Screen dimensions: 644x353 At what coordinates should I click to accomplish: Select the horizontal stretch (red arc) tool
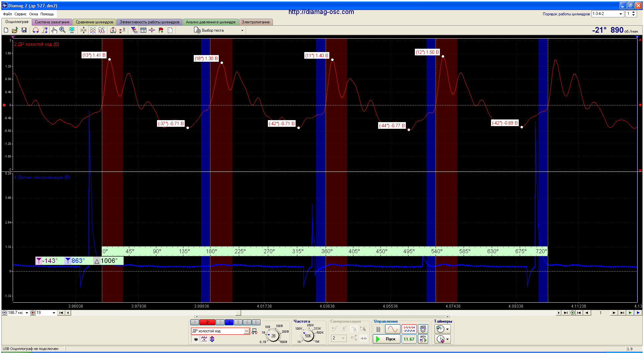tap(36, 30)
